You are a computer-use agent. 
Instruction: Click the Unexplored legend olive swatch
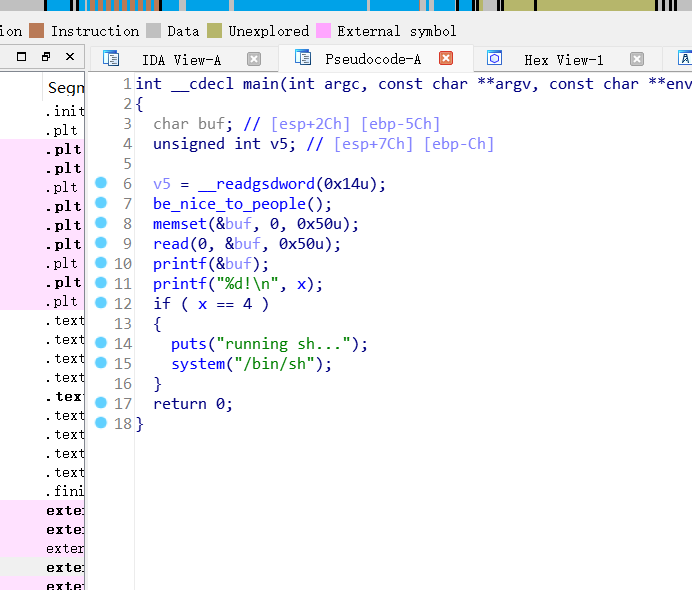point(214,31)
